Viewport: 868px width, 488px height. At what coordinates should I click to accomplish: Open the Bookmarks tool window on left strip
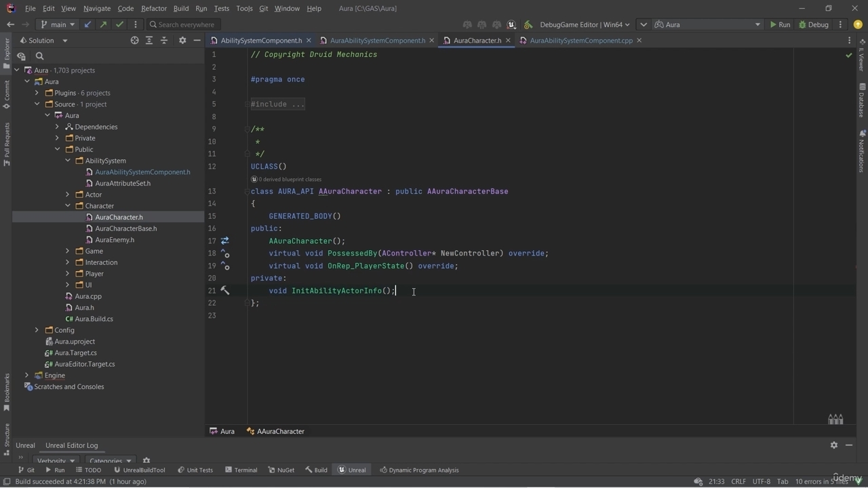pos(7,392)
